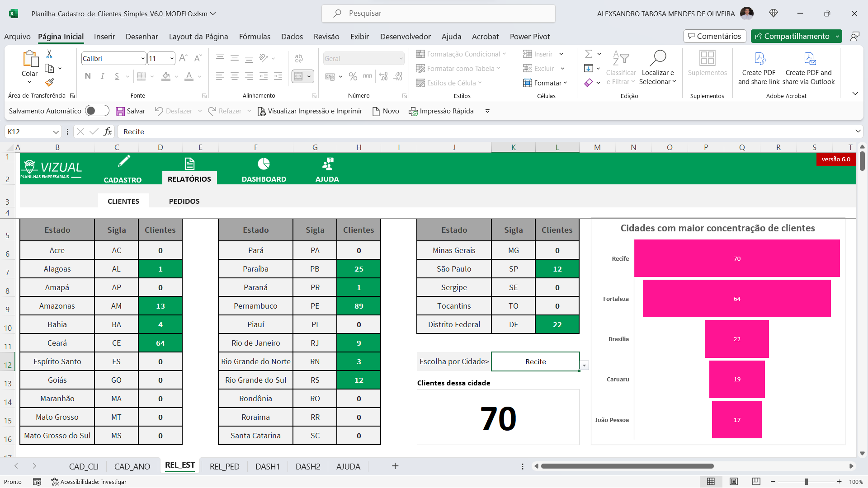Open the font name Calibri dropdown
The width and height of the screenshot is (868, 488).
click(x=143, y=58)
